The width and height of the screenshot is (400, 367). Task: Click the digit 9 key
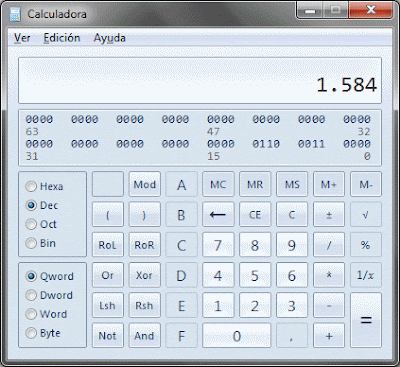point(292,245)
